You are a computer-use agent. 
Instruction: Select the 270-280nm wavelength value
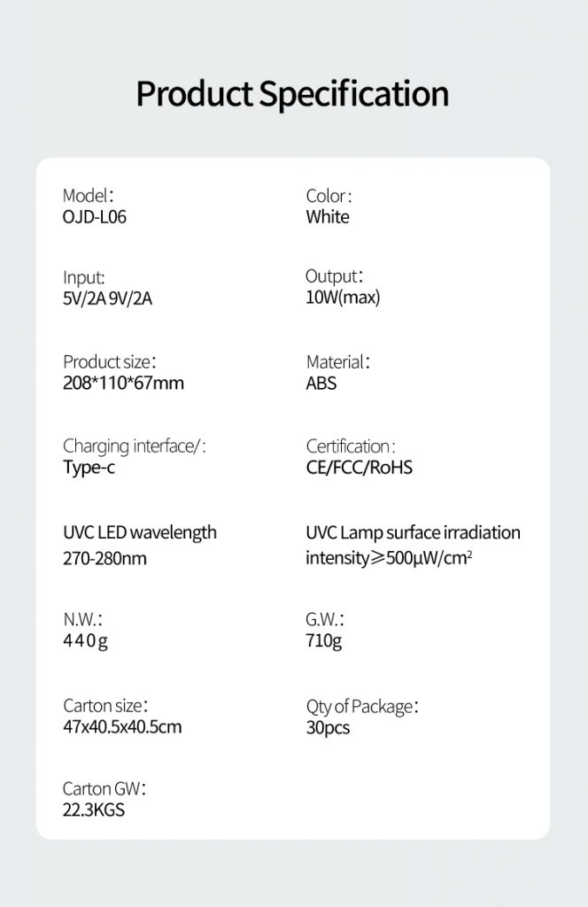coord(104,559)
